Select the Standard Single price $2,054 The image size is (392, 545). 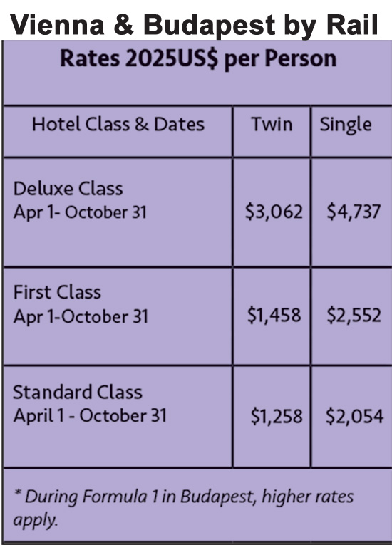click(x=354, y=416)
